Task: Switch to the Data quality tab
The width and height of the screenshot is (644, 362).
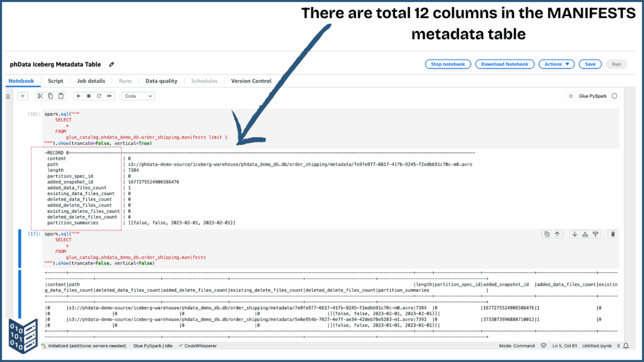Action: coord(162,81)
